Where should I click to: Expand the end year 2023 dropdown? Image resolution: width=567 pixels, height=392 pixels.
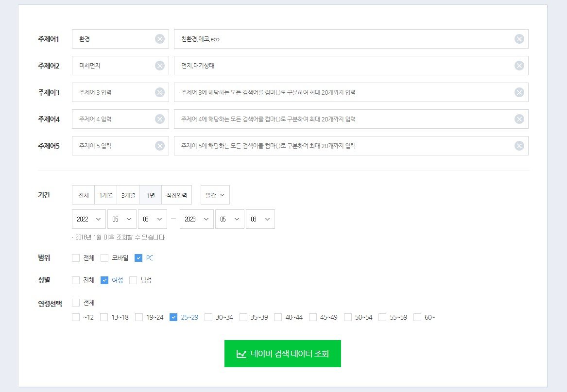(x=196, y=219)
